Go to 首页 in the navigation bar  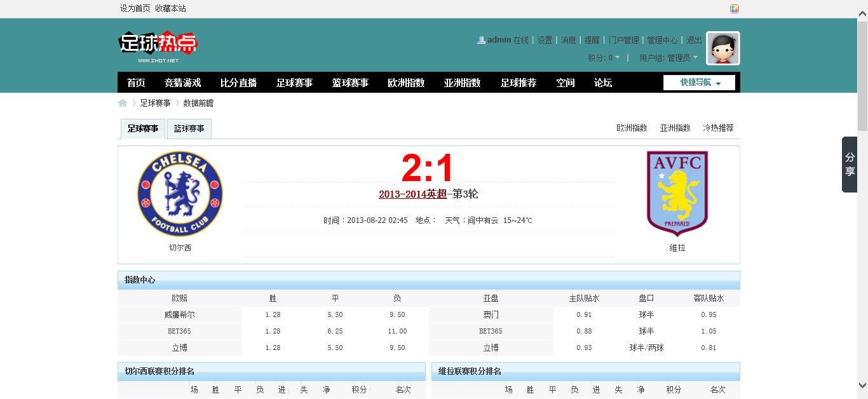point(136,83)
